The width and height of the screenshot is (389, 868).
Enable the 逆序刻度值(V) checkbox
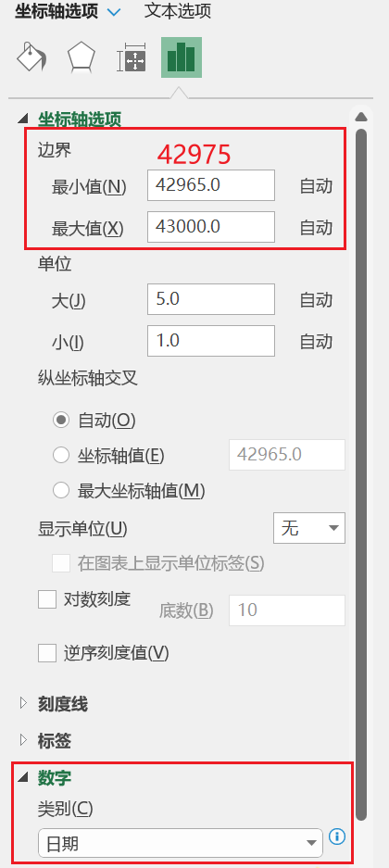click(x=47, y=653)
